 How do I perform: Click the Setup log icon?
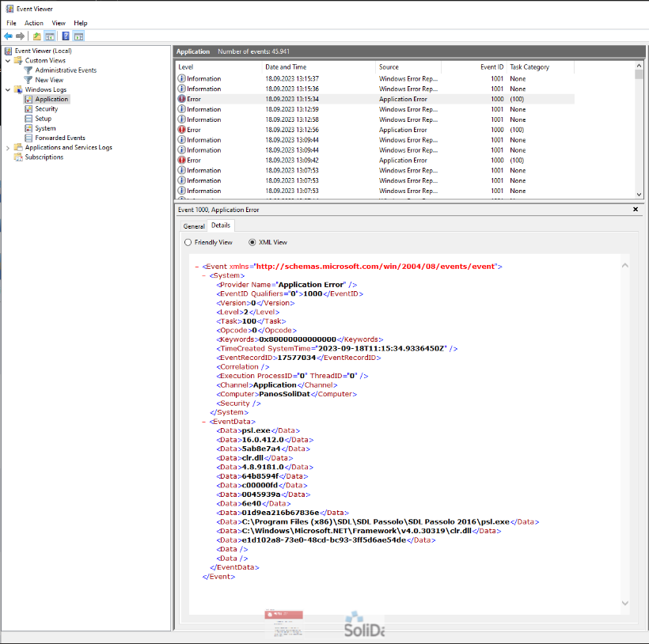click(28, 119)
